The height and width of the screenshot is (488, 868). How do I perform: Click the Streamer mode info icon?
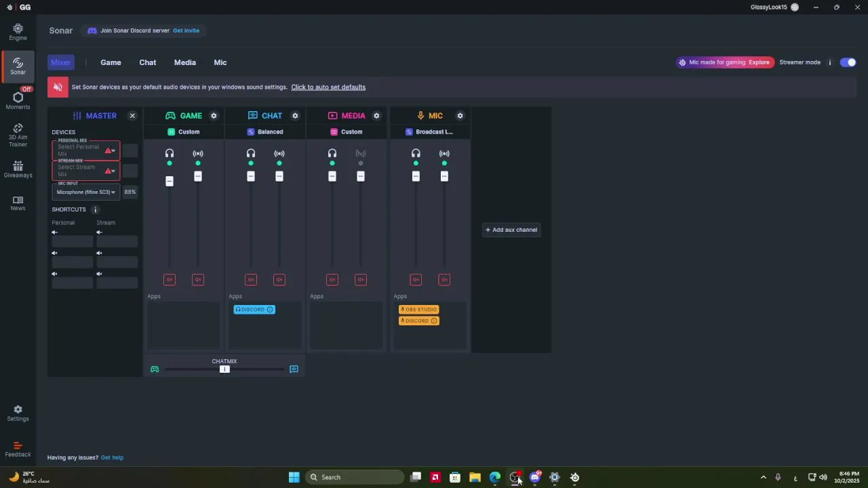click(x=829, y=62)
